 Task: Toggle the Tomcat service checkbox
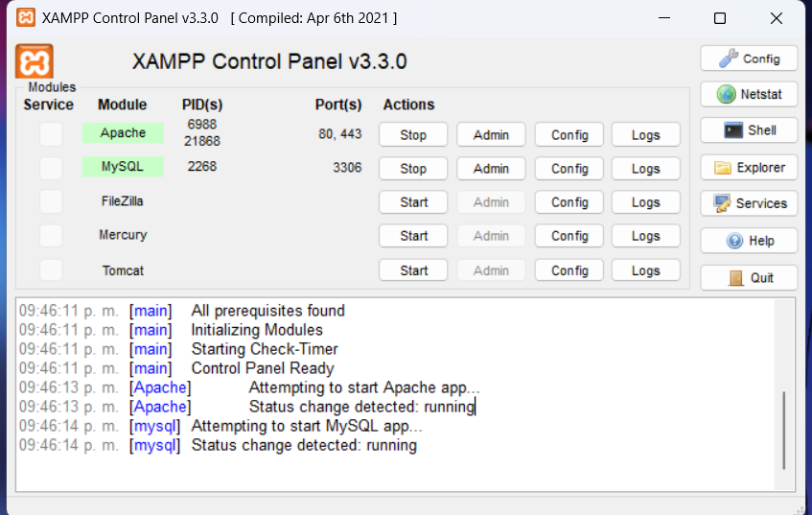coord(51,269)
